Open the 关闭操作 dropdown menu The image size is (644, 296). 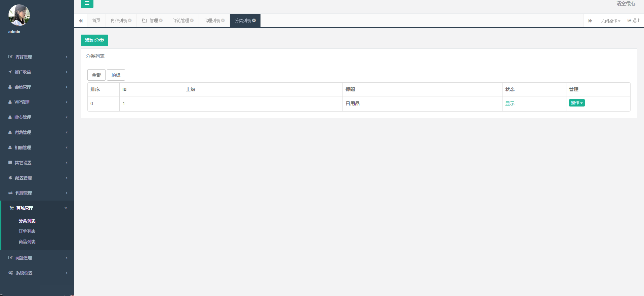click(x=610, y=21)
